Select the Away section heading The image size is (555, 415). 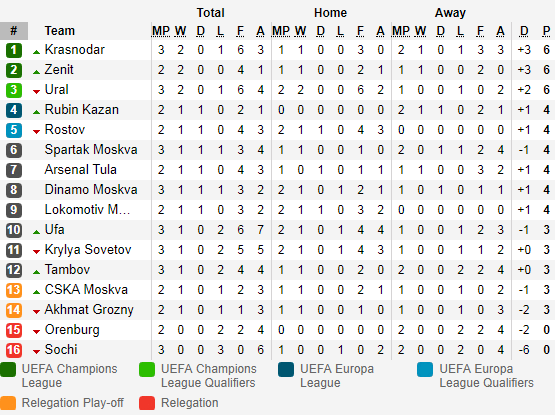pos(450,13)
